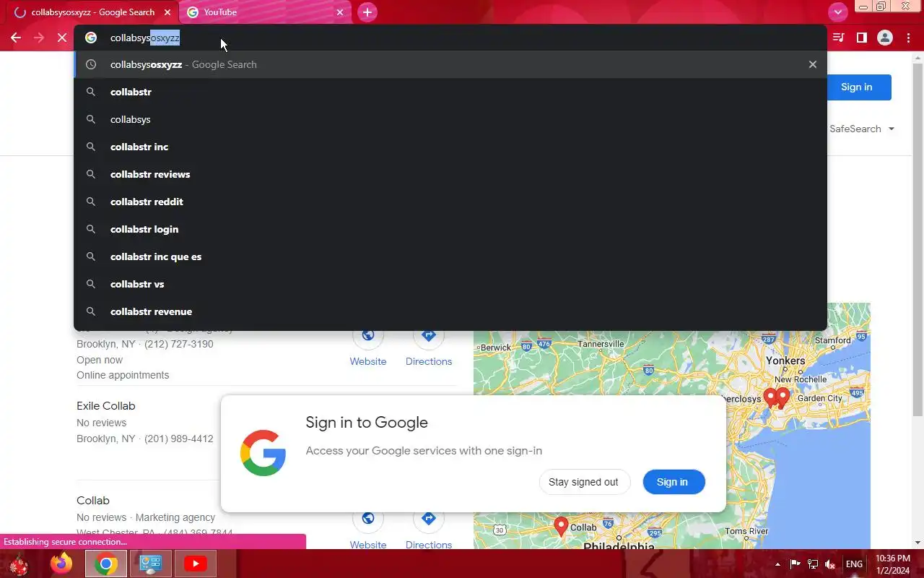Choose the 'collabstr reviews' suggestion

pyautogui.click(x=450, y=174)
